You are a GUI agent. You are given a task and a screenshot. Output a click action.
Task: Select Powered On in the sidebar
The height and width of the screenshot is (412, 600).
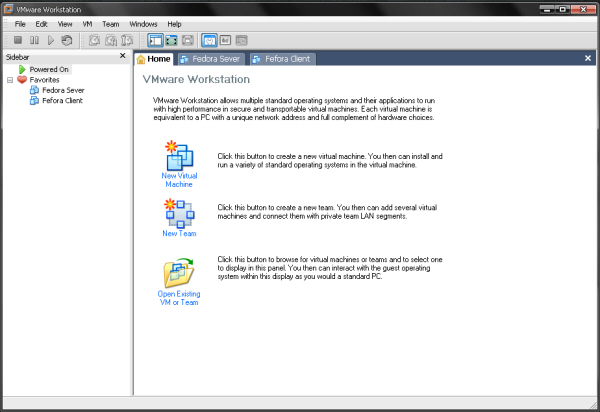49,69
